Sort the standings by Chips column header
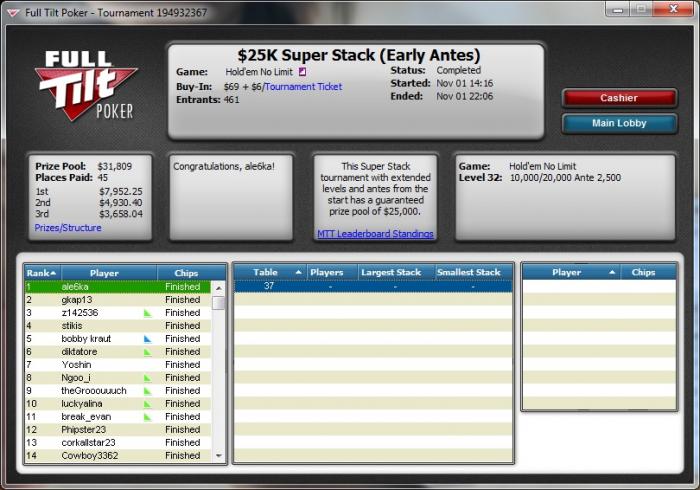The width and height of the screenshot is (700, 490). 191,273
